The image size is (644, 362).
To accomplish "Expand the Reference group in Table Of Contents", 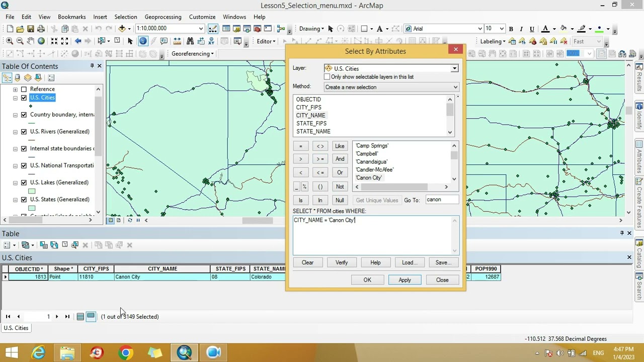I will coord(15,89).
